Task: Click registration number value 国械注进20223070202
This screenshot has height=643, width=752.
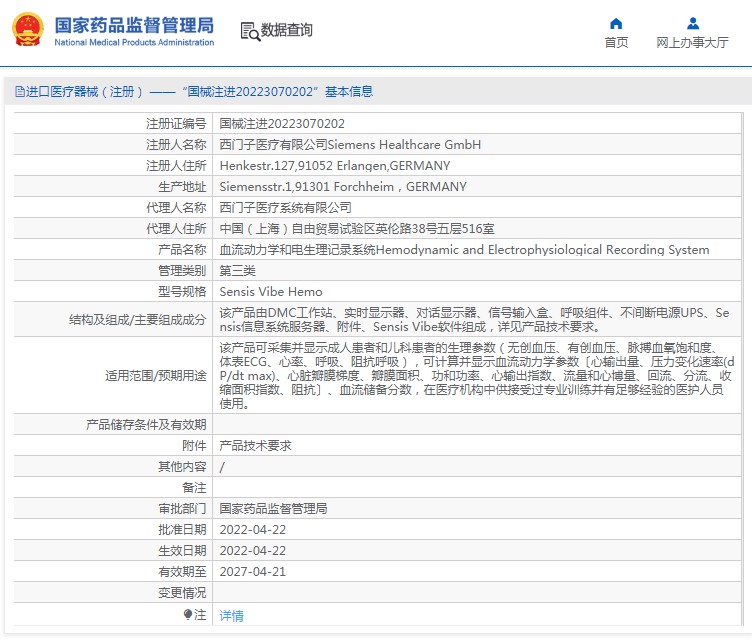Action: pyautogui.click(x=281, y=124)
